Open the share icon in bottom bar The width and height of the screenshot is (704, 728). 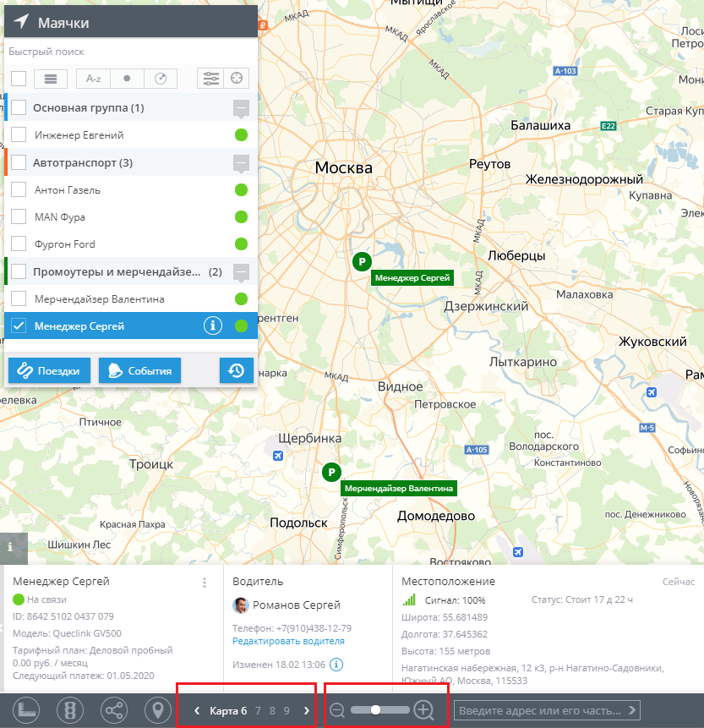tap(114, 710)
